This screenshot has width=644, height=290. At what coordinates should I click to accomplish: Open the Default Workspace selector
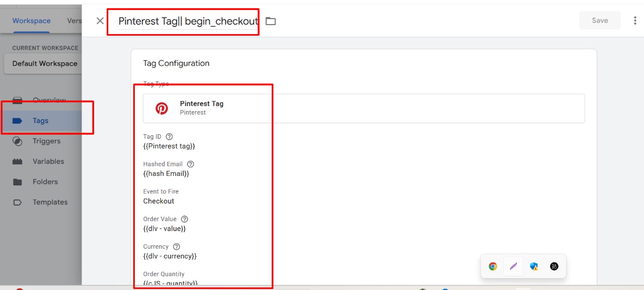(x=43, y=64)
